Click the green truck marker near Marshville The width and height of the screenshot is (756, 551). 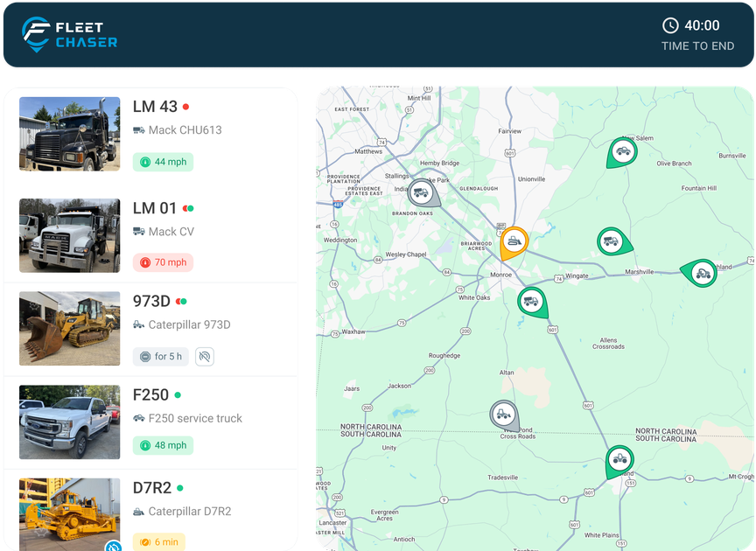tap(703, 272)
